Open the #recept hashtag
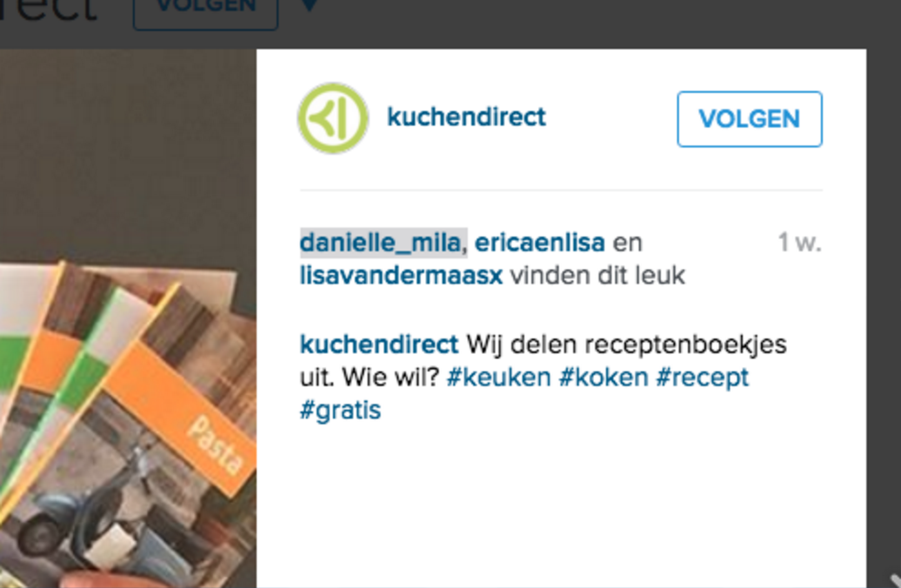Image resolution: width=901 pixels, height=588 pixels. coord(702,378)
